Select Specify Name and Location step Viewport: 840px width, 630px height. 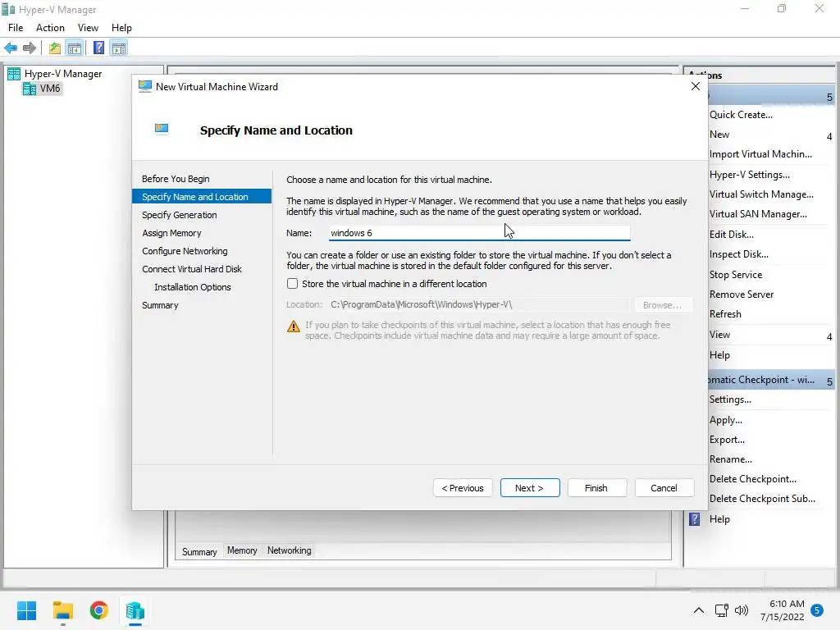[202, 197]
